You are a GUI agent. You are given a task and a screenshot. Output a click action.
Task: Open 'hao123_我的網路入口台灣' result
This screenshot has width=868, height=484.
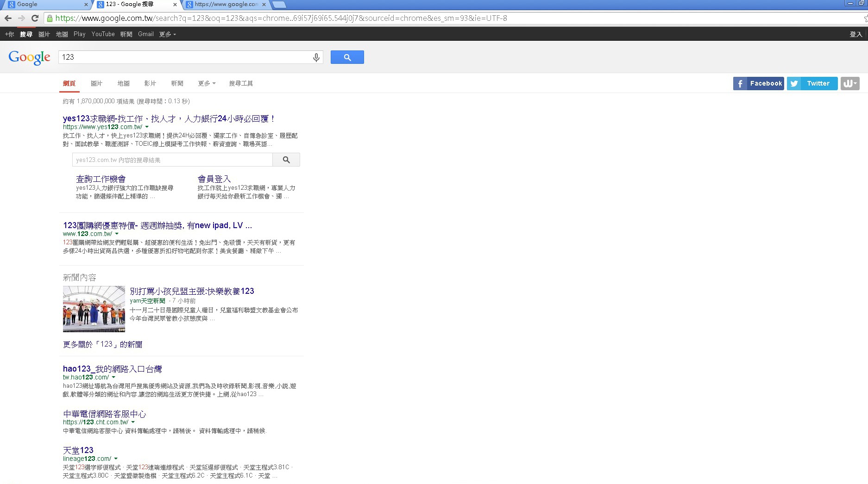click(113, 369)
